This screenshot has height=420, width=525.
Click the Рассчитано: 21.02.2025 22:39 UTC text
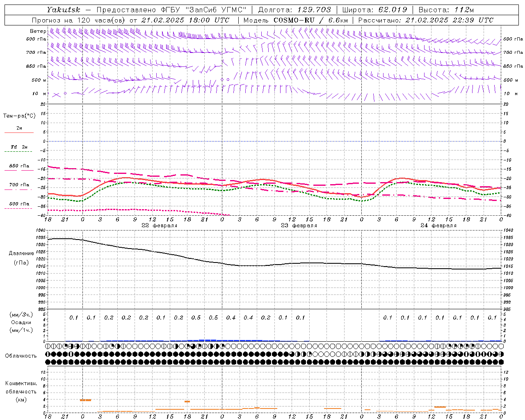(426, 20)
